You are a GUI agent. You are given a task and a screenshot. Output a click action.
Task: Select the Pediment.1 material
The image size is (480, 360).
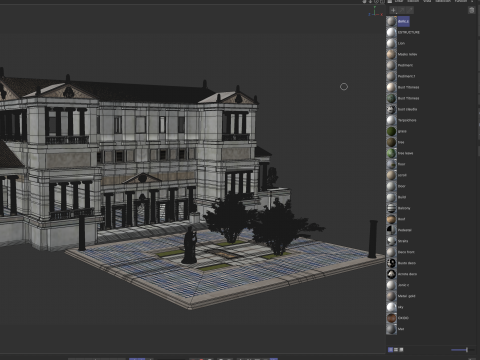(x=401, y=76)
